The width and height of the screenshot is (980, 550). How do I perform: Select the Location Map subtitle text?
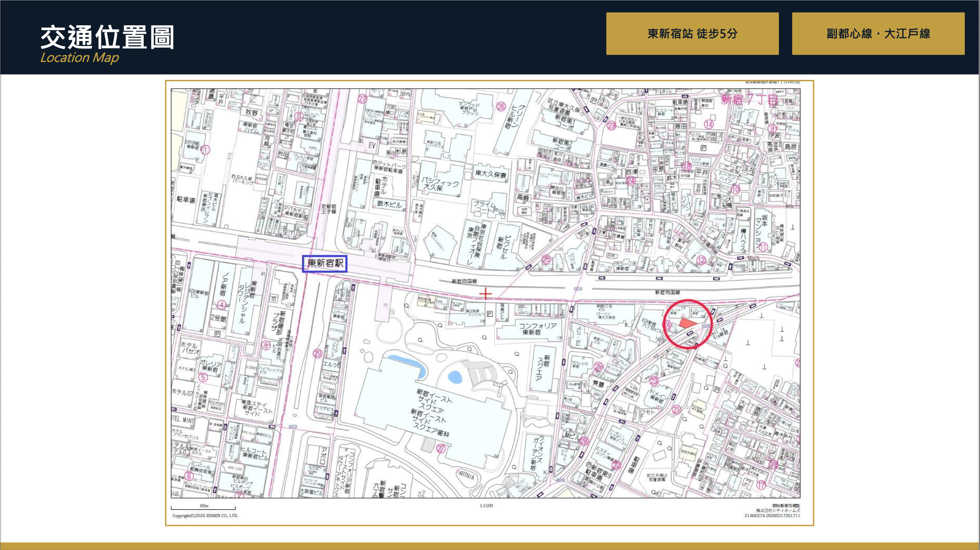tap(79, 58)
